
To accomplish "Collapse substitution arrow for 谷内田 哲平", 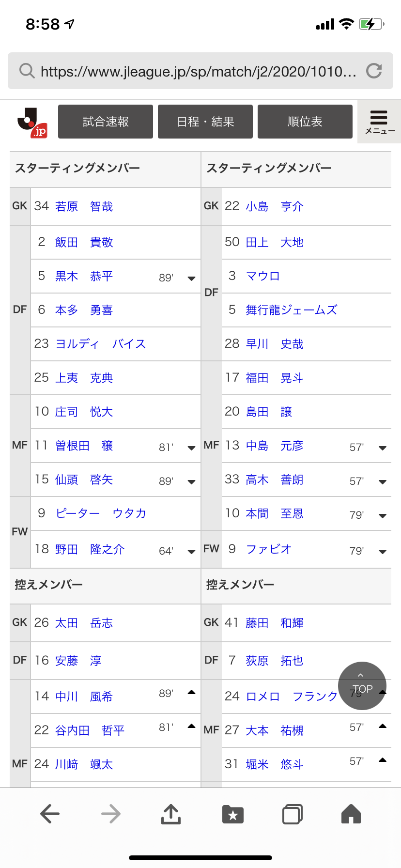I will 191,727.
